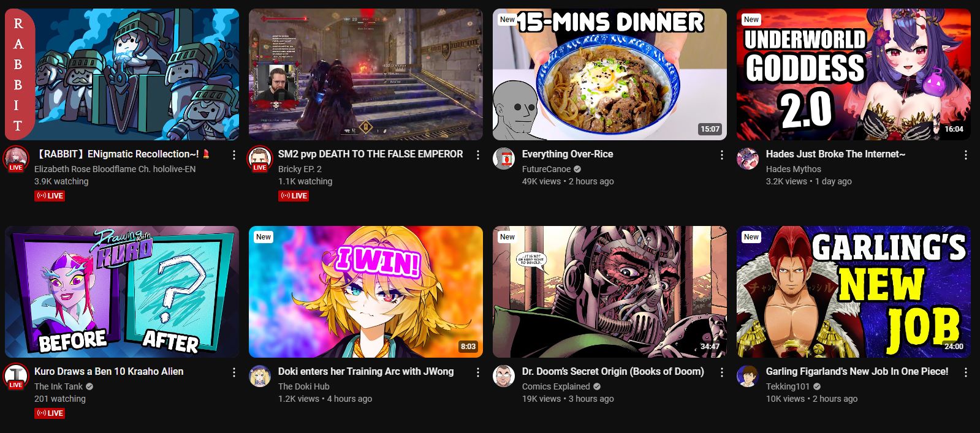Play the Underworld Goddess 2.0 thumbnail

click(854, 74)
